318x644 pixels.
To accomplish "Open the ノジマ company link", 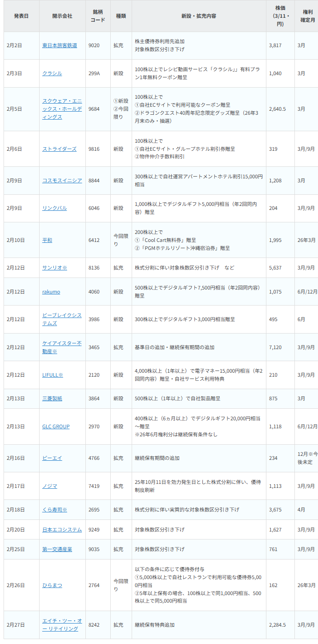I will (50, 486).
